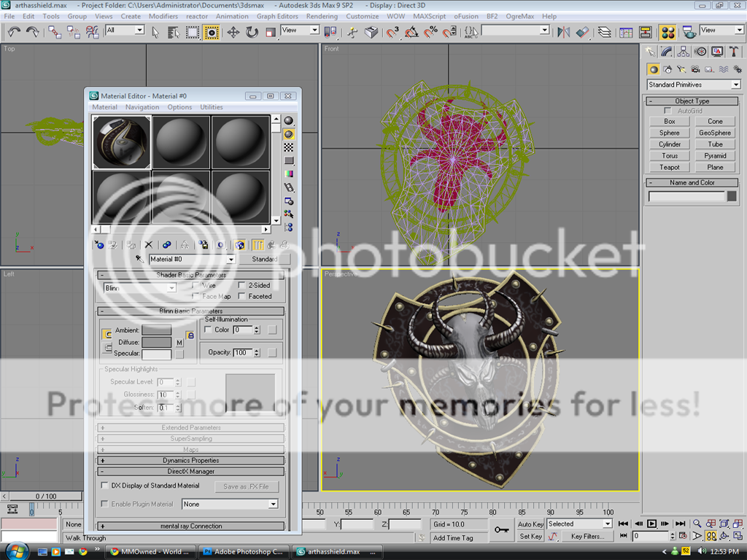
Task: Click the render teapot icon
Action: tap(689, 32)
